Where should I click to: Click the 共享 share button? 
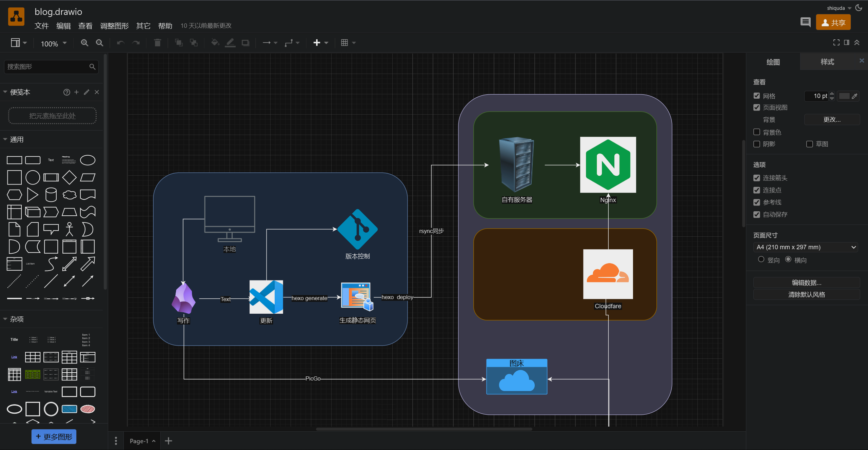click(833, 22)
